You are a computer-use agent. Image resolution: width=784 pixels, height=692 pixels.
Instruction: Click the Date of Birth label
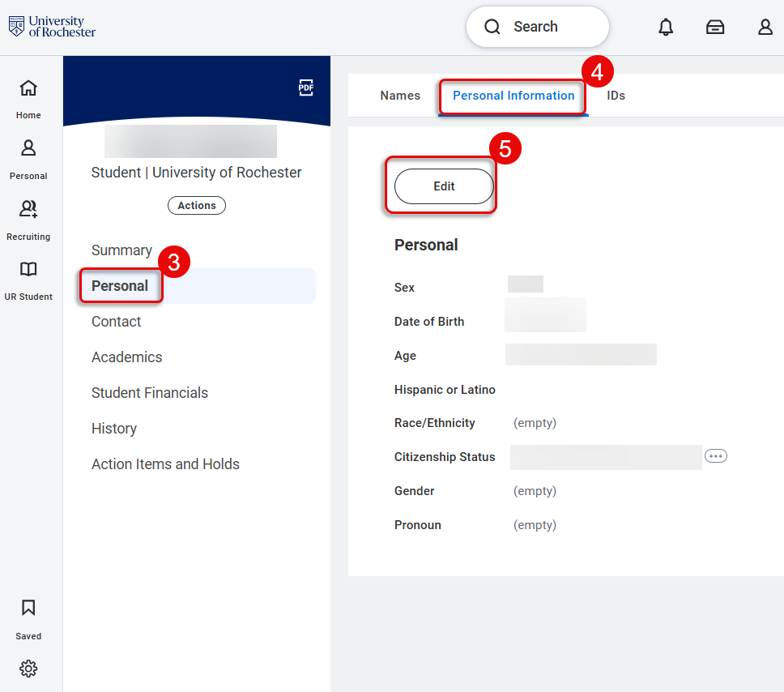[x=429, y=322]
